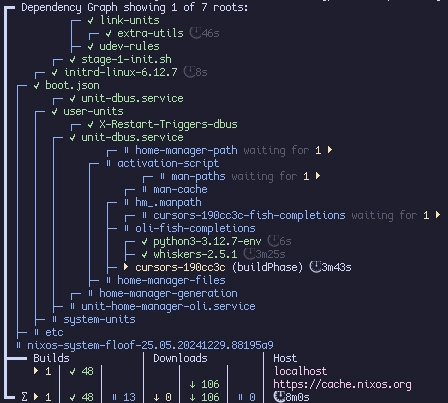Click the download arrow next to 106 on the cache.nixos.org row
The height and width of the screenshot is (403, 448).
192,384
